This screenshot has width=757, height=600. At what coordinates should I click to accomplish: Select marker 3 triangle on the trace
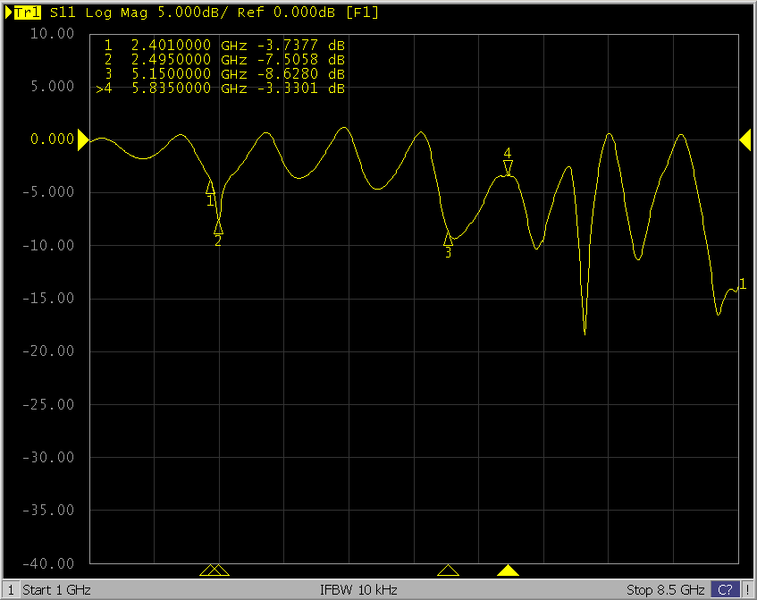pos(448,239)
